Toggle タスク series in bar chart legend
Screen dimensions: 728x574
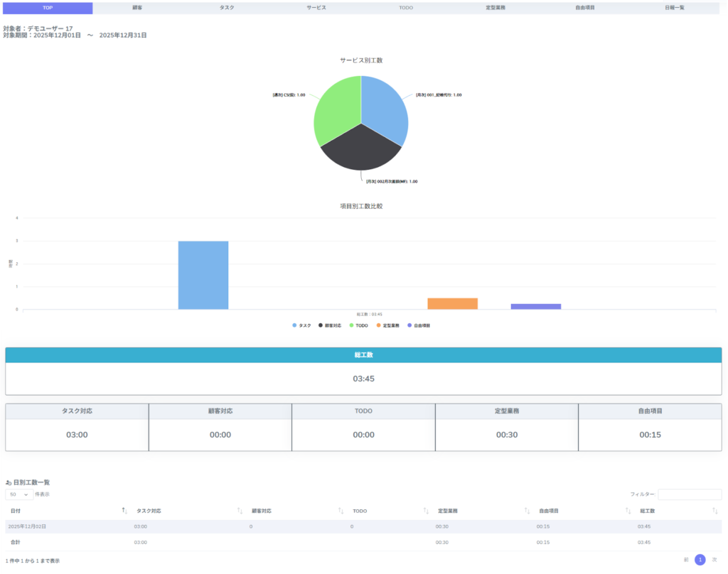click(x=301, y=325)
